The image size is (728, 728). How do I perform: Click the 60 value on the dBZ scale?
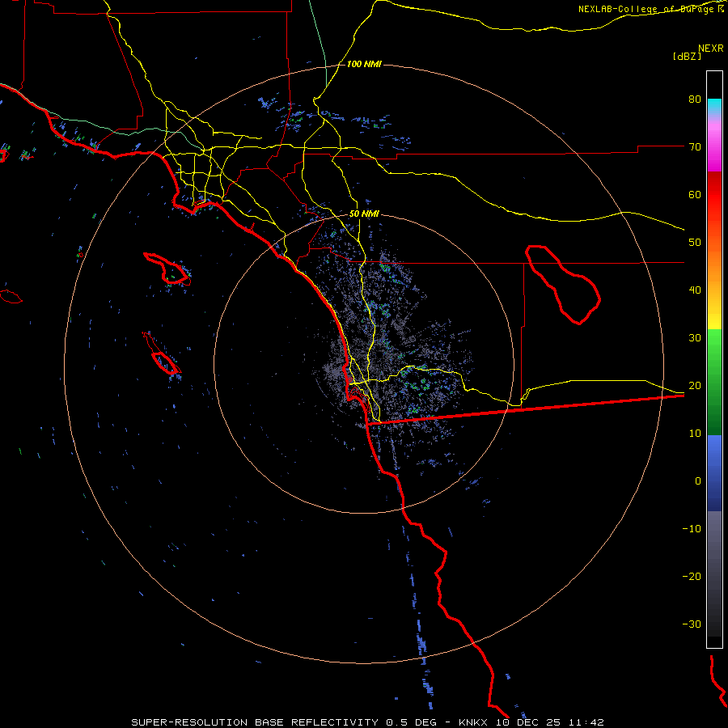[x=695, y=194]
